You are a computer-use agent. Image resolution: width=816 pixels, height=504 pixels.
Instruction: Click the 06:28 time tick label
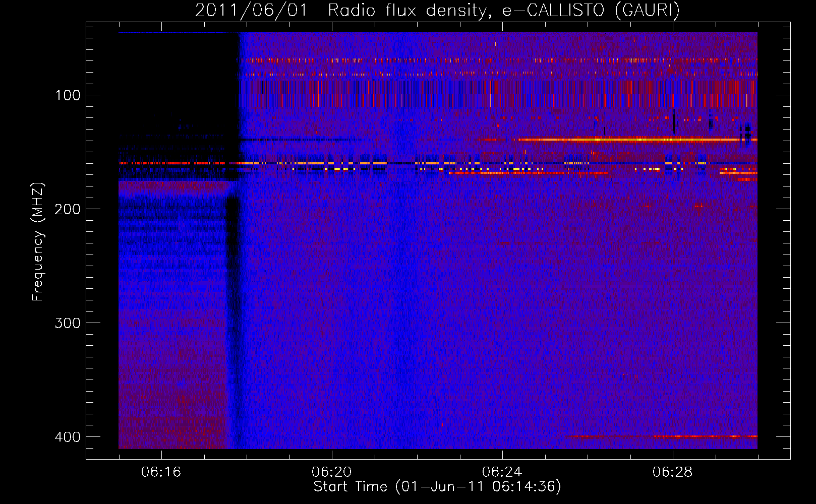pos(673,472)
